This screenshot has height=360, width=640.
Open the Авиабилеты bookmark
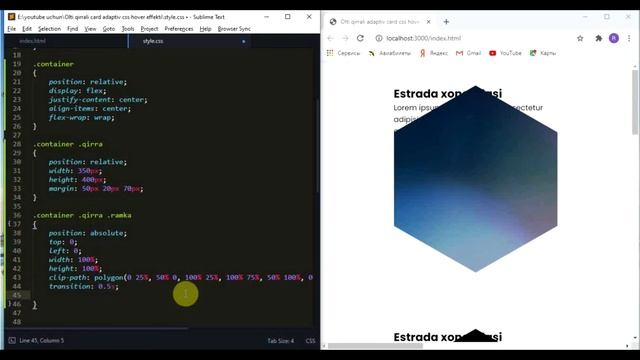pyautogui.click(x=390, y=53)
